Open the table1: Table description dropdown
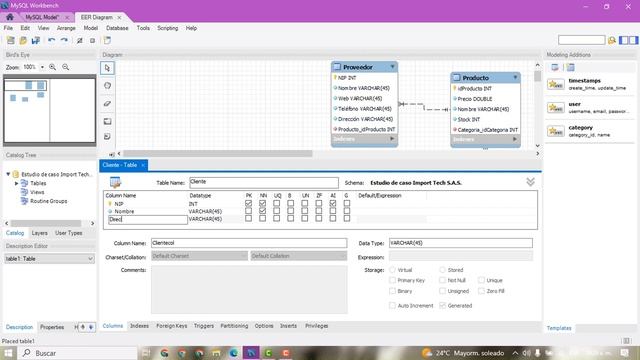This screenshot has width=640, height=360. click(49, 259)
